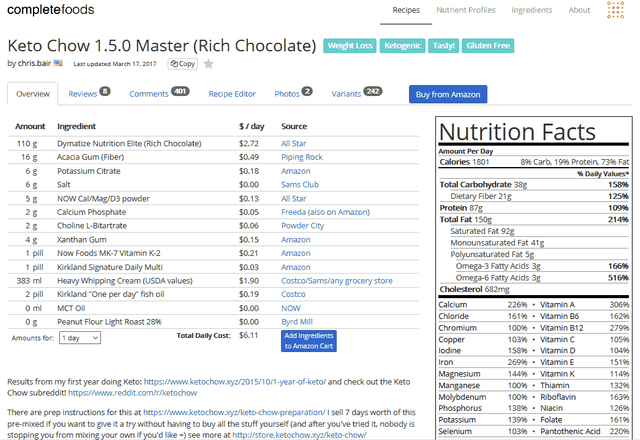This screenshot has width=640, height=440.
Task: Open Sams Club source link
Action: click(x=300, y=184)
